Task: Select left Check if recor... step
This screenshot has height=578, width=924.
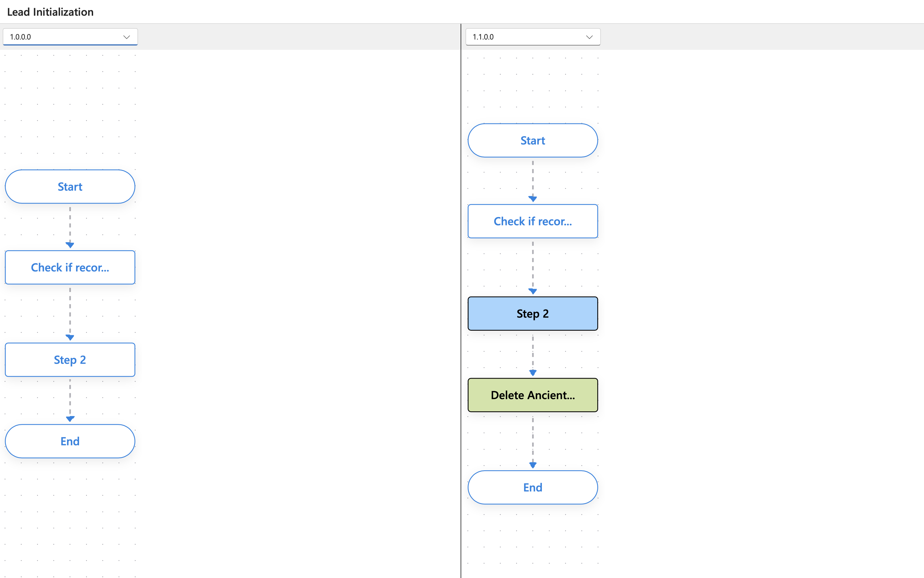Action: 70,267
